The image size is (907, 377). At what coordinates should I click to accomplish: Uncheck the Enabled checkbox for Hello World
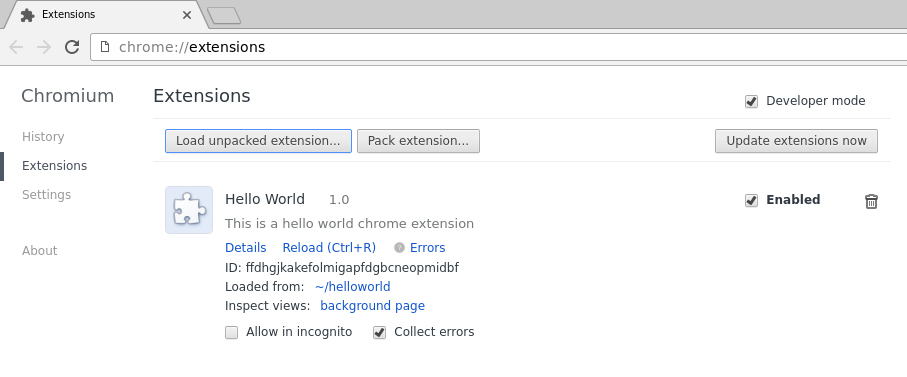(751, 201)
